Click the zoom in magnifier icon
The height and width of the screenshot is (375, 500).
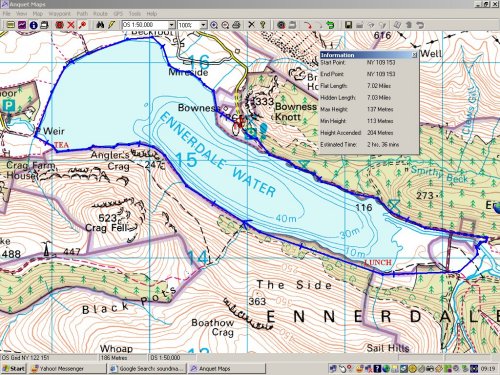pyautogui.click(x=214, y=25)
